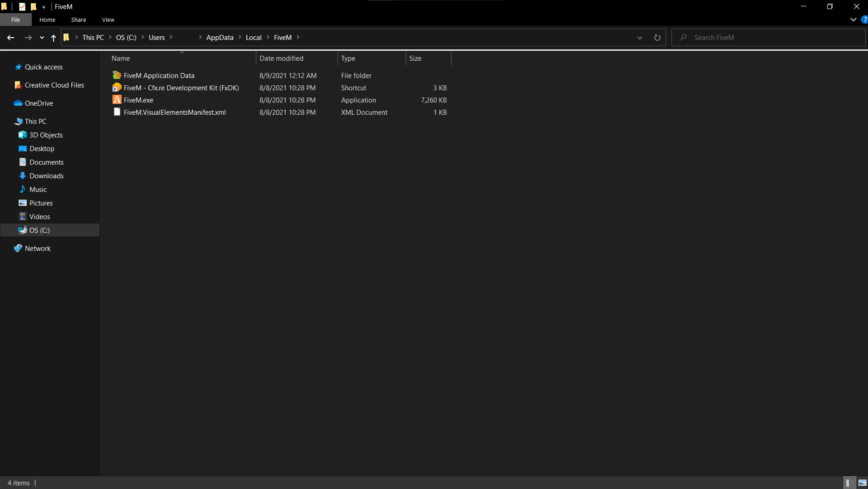Open Creative Cloud Files in sidebar

[x=54, y=85]
